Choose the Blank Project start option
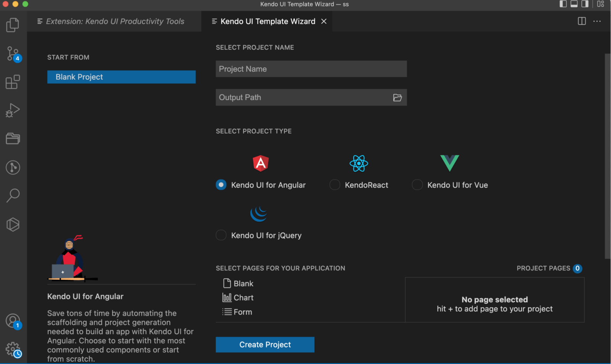Viewport: 611px width, 364px height. point(121,77)
